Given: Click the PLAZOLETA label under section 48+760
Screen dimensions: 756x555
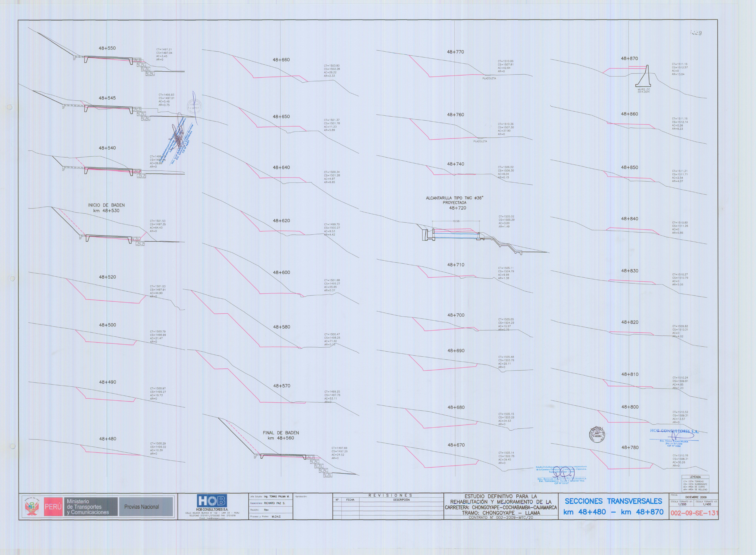Looking at the screenshot, I should (480, 141).
